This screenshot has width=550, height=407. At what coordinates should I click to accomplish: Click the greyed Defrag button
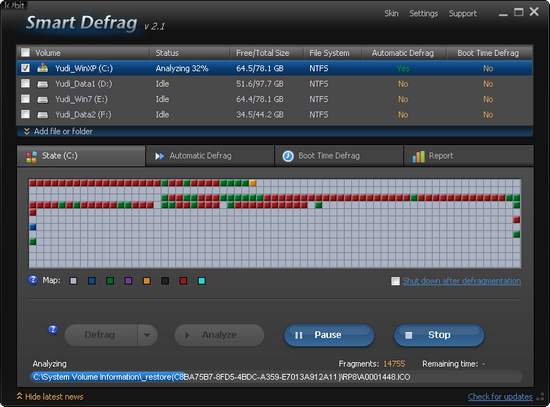(x=101, y=335)
